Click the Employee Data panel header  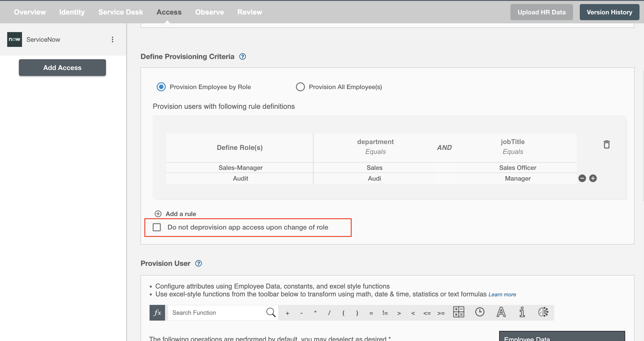[562, 336]
